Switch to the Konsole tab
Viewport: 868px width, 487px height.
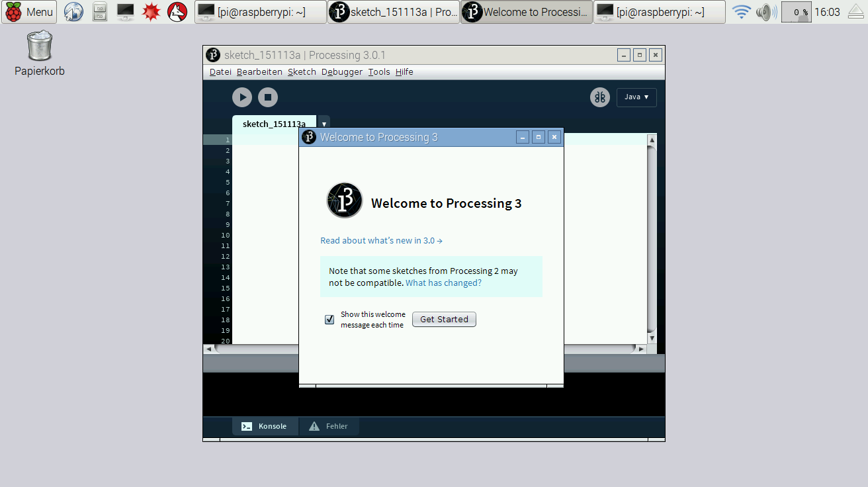click(265, 426)
